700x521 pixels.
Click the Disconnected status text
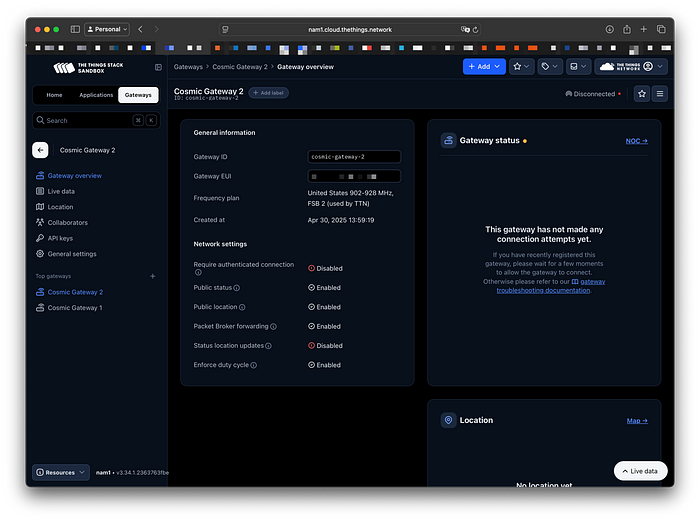click(x=594, y=94)
